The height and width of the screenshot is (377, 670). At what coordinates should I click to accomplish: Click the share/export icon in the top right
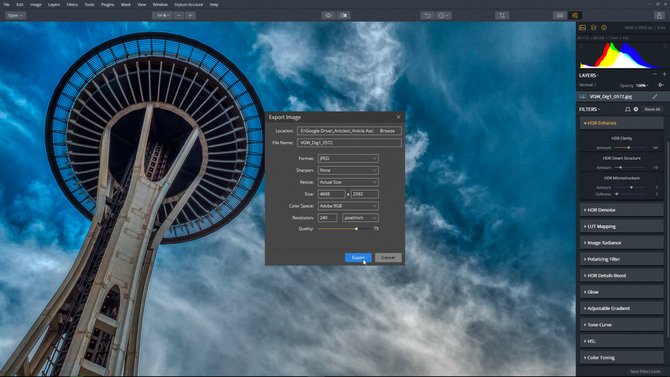(x=659, y=15)
